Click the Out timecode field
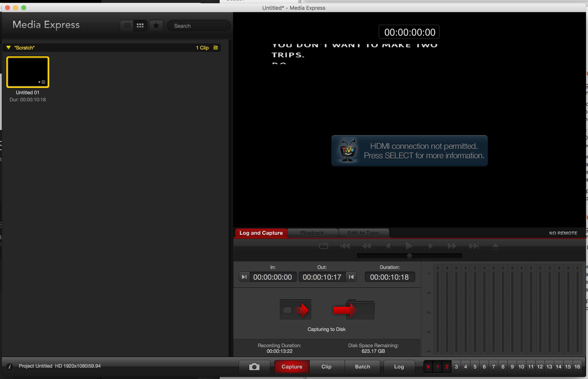This screenshot has width=588, height=379. (322, 277)
